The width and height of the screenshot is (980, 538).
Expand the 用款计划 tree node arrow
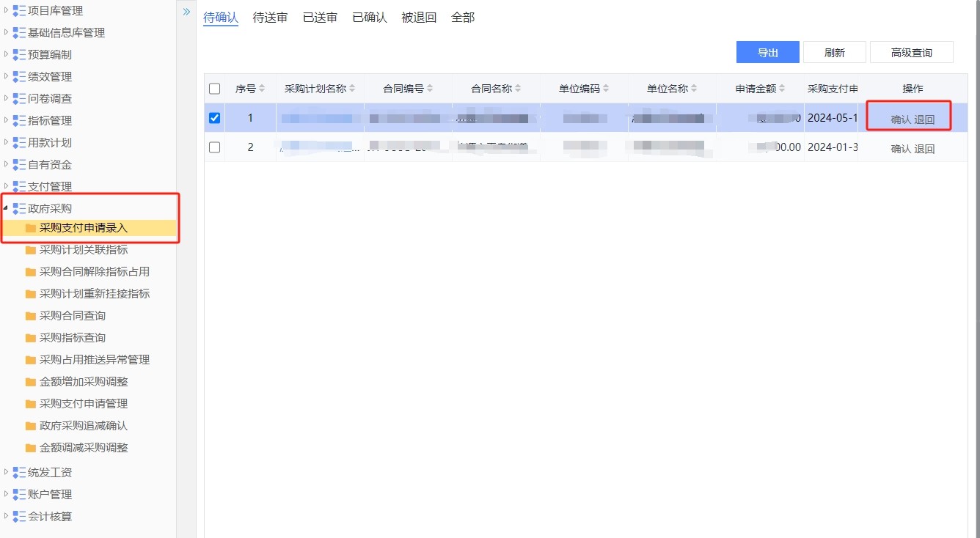(7, 142)
